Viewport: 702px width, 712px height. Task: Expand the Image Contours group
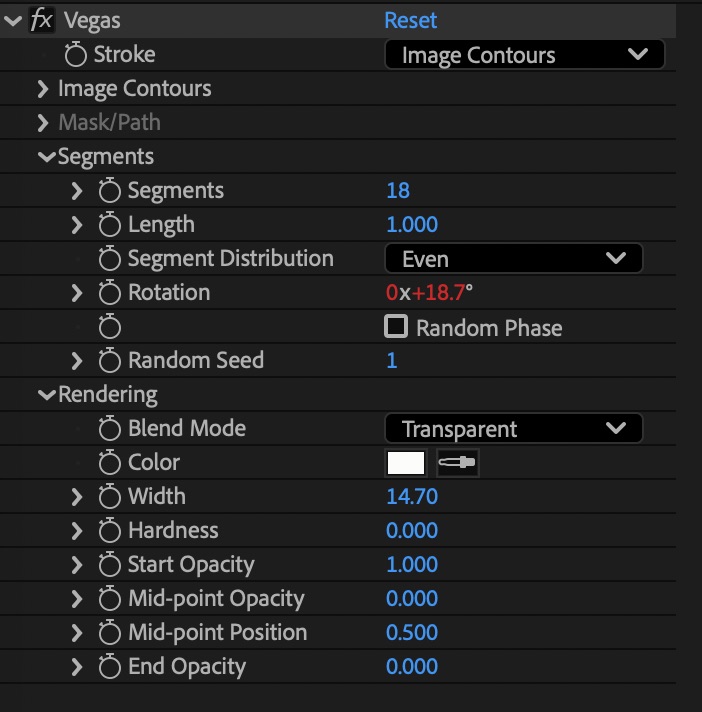(x=43, y=89)
